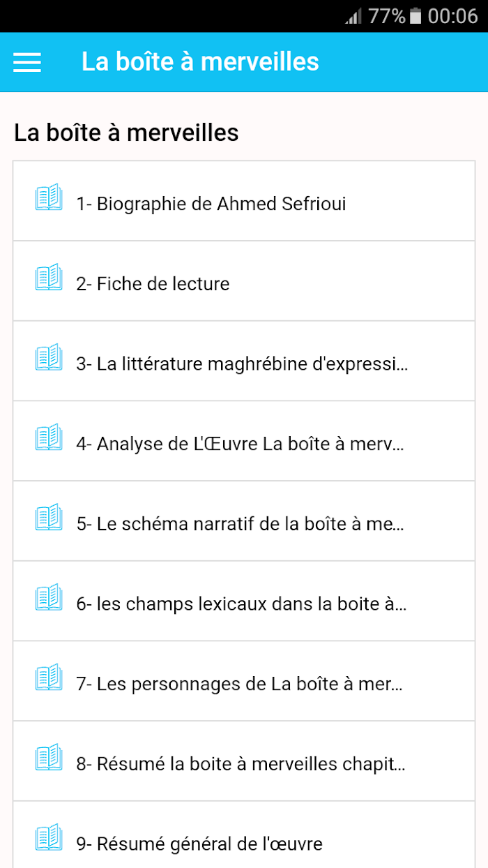Tap the book icon for Analyse de L'Œuvre
The width and height of the screenshot is (488, 868).
49,437
